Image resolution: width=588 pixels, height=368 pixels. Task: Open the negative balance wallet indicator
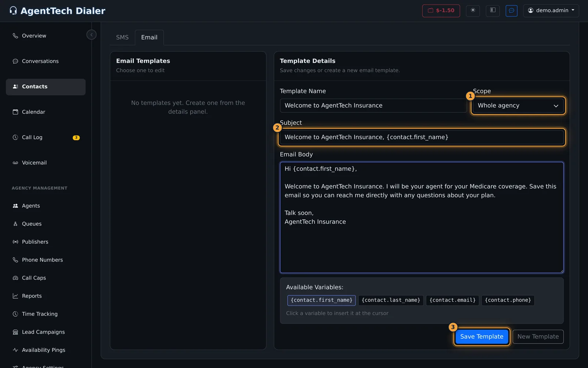(441, 11)
